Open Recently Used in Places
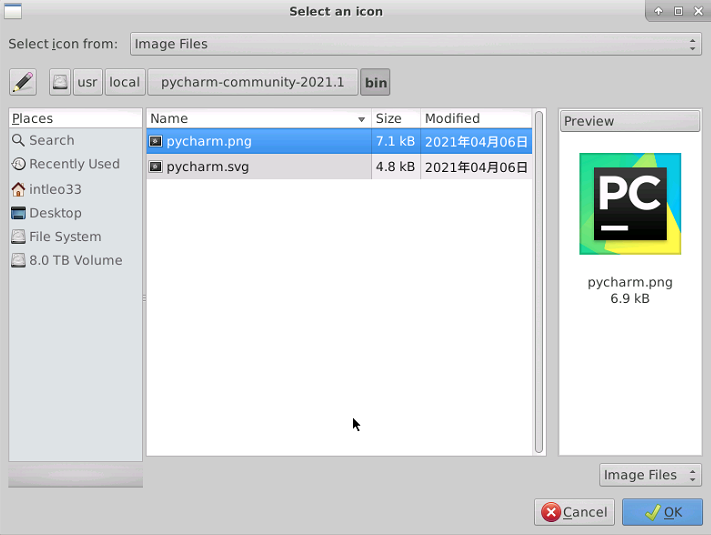Image resolution: width=711 pixels, height=535 pixels. (74, 164)
